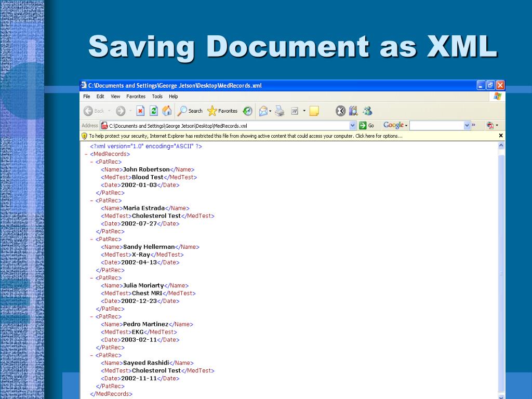Click the Adobe PDF toolbar icon
Screen dimensions: 532x399
[x=490, y=126]
